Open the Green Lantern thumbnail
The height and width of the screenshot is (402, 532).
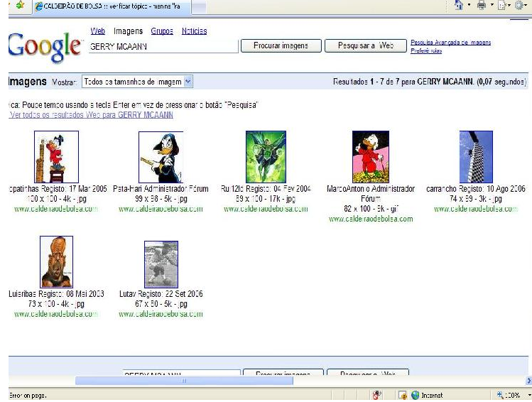click(266, 157)
